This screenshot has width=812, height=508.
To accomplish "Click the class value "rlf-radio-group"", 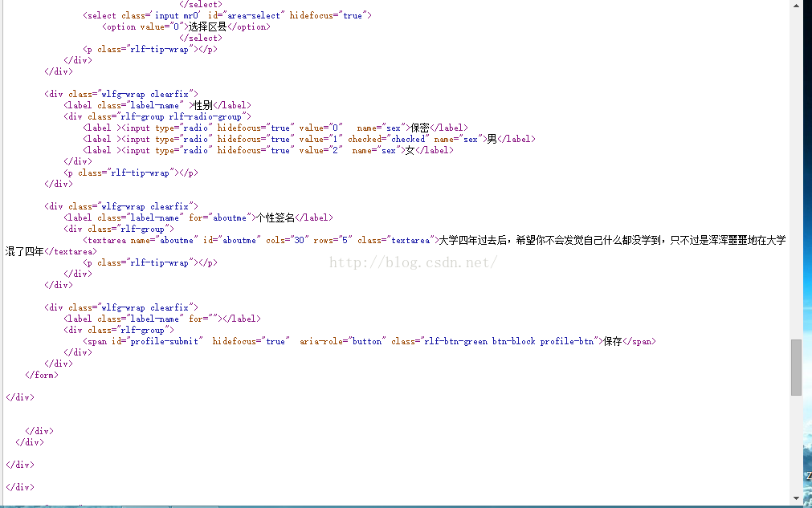I will (204, 117).
